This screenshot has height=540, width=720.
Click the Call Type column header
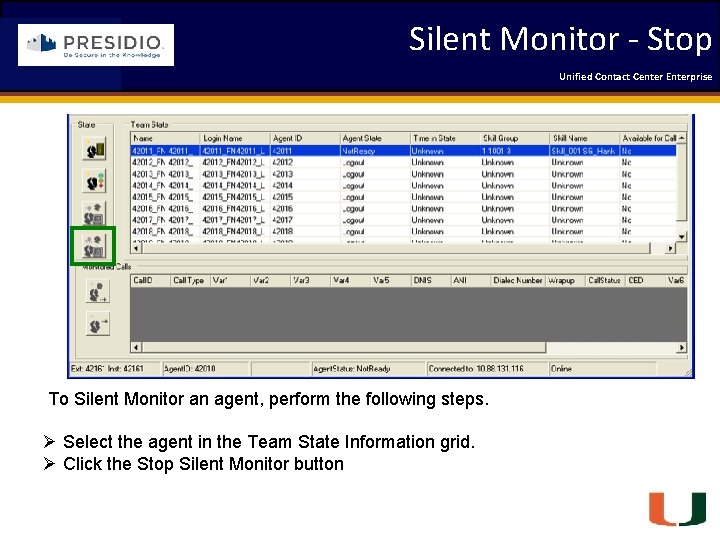pyautogui.click(x=190, y=281)
